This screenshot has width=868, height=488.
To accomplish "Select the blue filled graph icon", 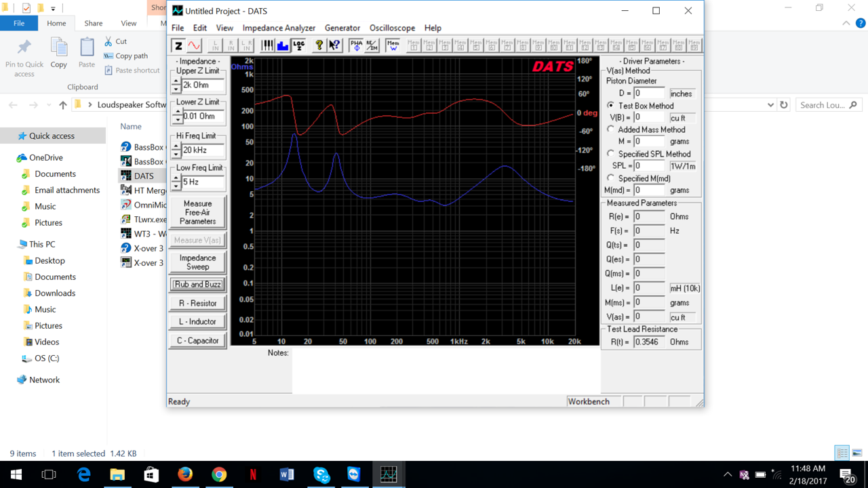I will click(x=283, y=45).
